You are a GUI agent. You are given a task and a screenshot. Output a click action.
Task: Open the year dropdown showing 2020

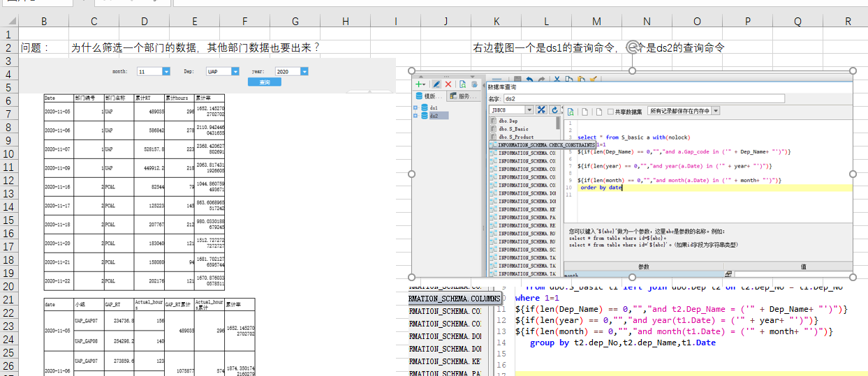coord(304,71)
